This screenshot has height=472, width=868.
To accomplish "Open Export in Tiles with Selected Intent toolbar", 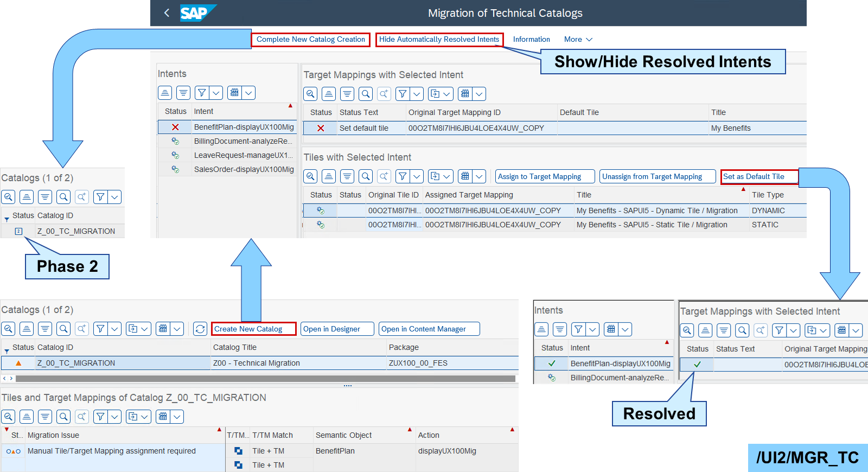I will click(x=441, y=176).
